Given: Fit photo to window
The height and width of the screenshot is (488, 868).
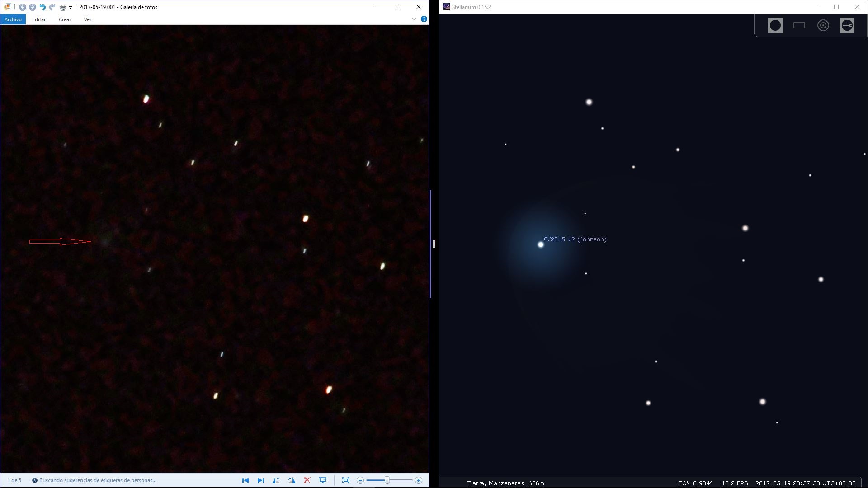Looking at the screenshot, I should click(x=346, y=480).
